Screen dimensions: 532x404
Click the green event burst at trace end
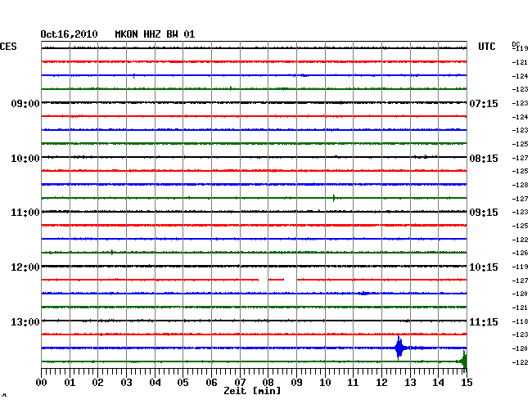click(x=464, y=361)
